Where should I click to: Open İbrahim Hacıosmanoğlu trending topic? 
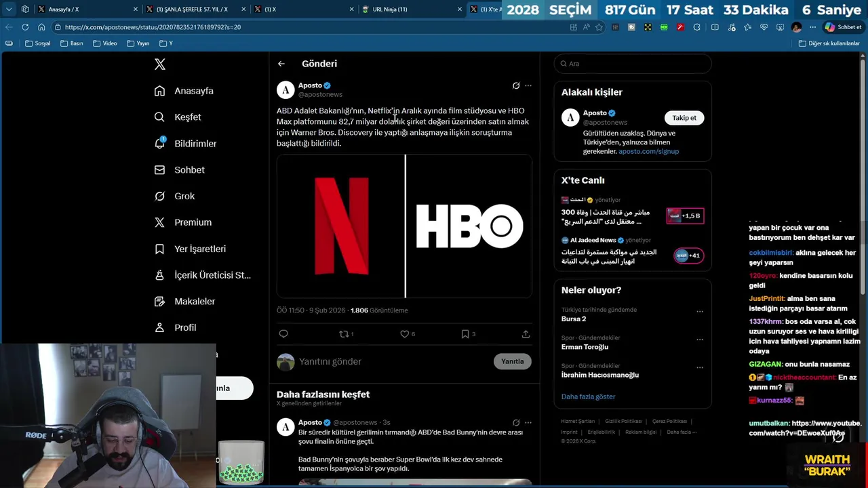[599, 375]
